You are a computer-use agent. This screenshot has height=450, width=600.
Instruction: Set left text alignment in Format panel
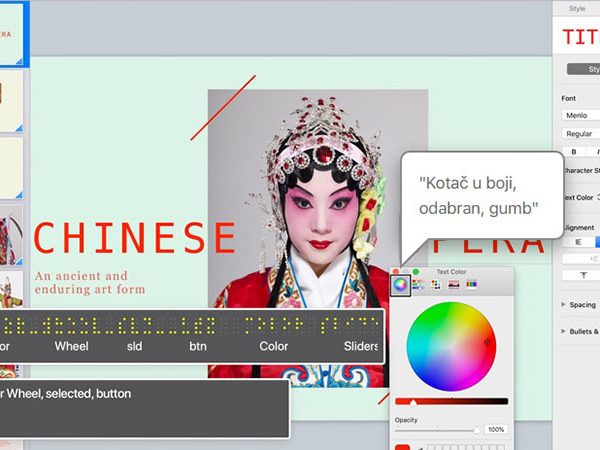click(576, 241)
